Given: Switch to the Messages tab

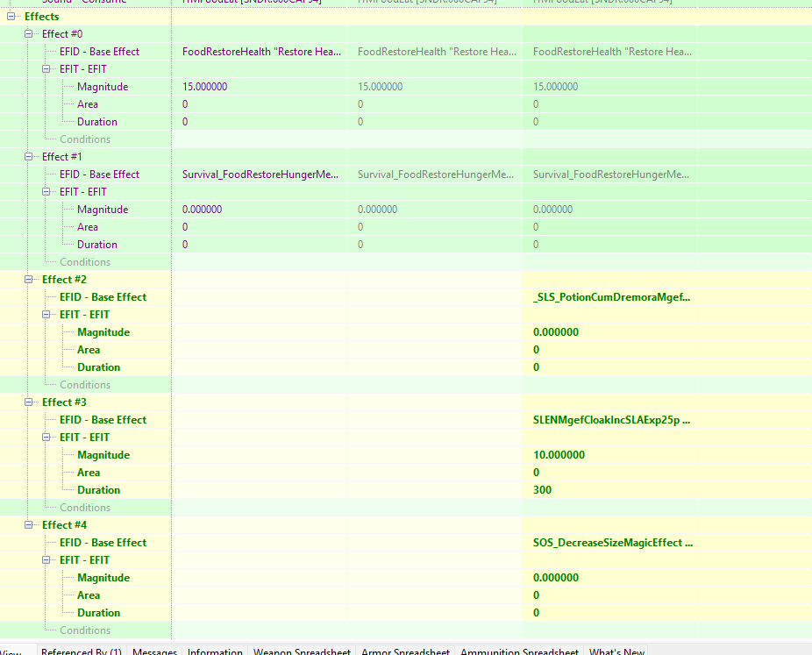Looking at the screenshot, I should [x=154, y=651].
